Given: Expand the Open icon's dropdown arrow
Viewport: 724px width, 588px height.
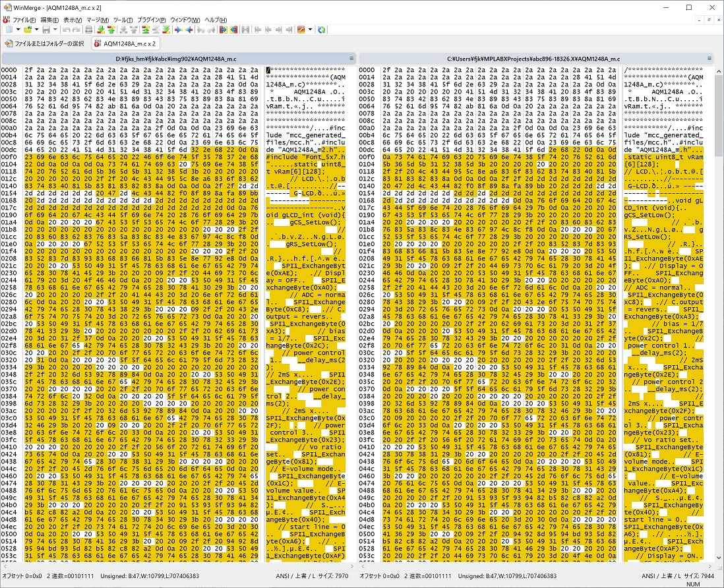Looking at the screenshot, I should 36,30.
